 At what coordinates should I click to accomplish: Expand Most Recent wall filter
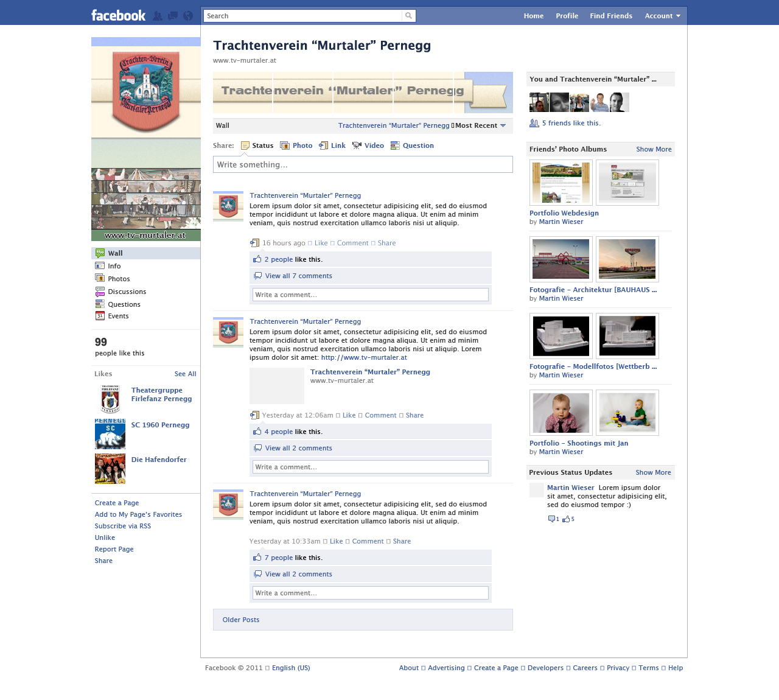481,125
